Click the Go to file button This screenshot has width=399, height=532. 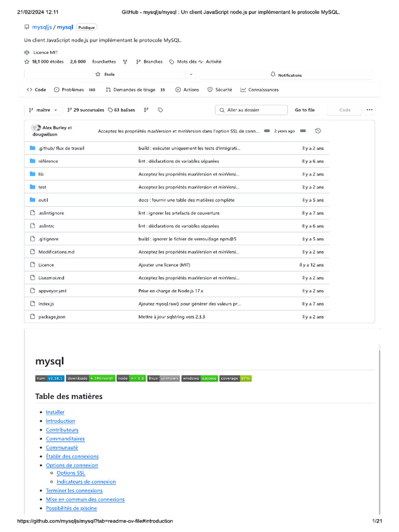pyautogui.click(x=304, y=110)
